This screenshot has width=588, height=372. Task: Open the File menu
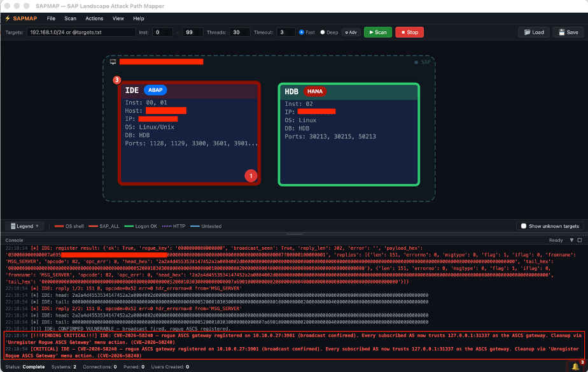51,18
